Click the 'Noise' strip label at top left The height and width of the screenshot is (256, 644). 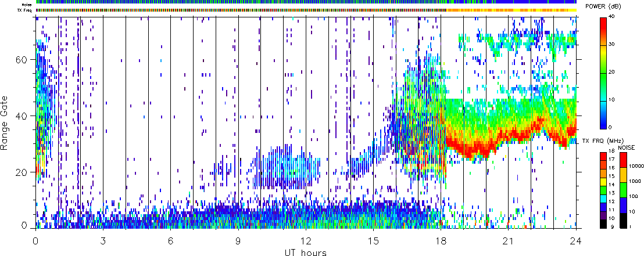tap(28, 4)
